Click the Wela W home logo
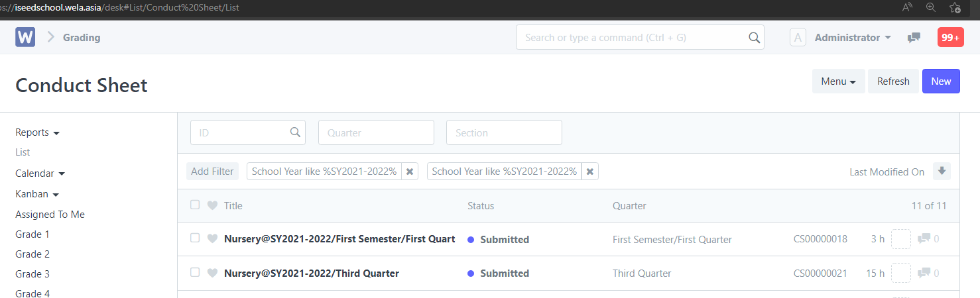 (x=25, y=37)
